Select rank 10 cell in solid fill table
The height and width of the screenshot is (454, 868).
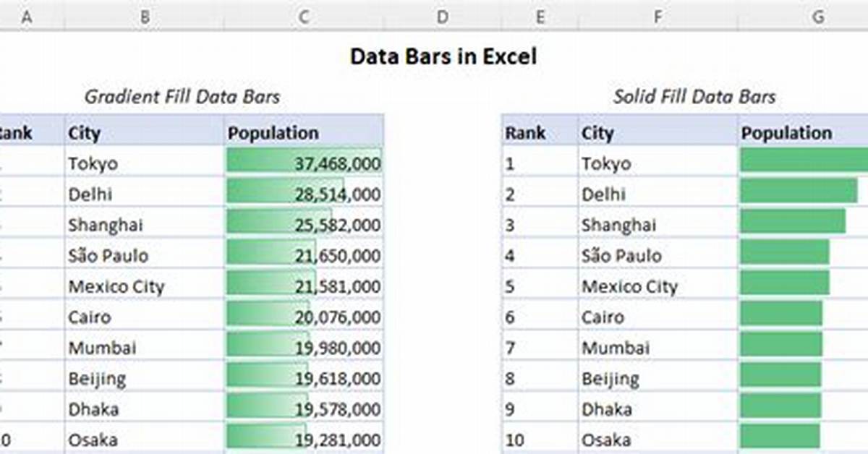tap(540, 439)
